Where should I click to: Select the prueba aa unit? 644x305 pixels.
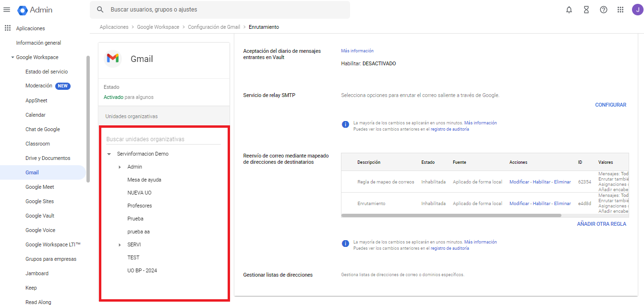point(138,232)
